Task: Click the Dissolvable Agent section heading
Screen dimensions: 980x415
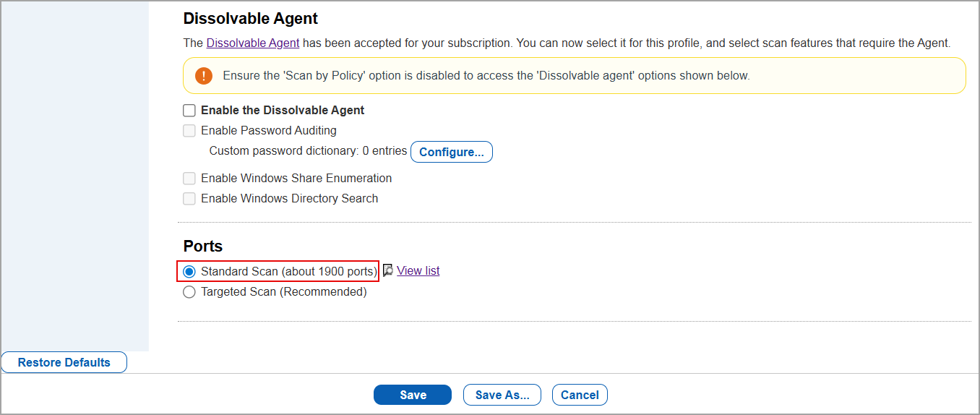Action: pyautogui.click(x=251, y=18)
